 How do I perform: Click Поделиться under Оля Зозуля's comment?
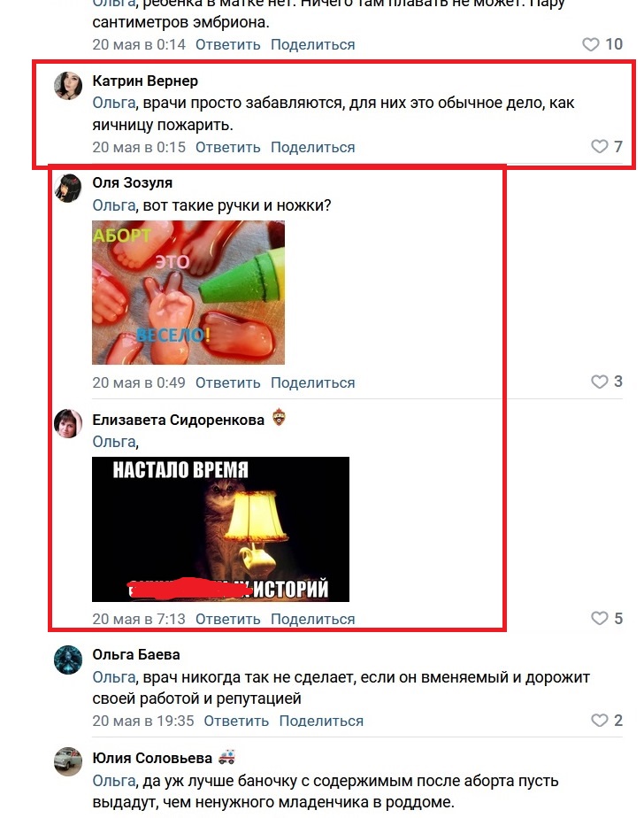point(313,383)
